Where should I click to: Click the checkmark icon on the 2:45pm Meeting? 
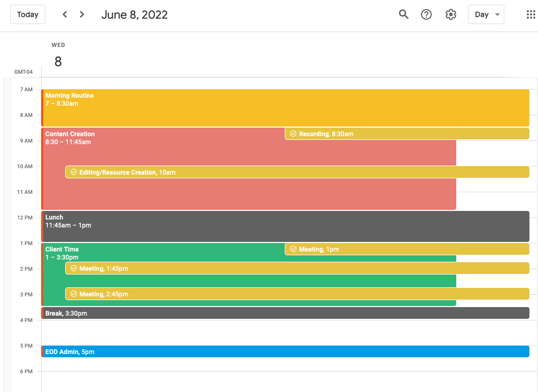coord(73,294)
